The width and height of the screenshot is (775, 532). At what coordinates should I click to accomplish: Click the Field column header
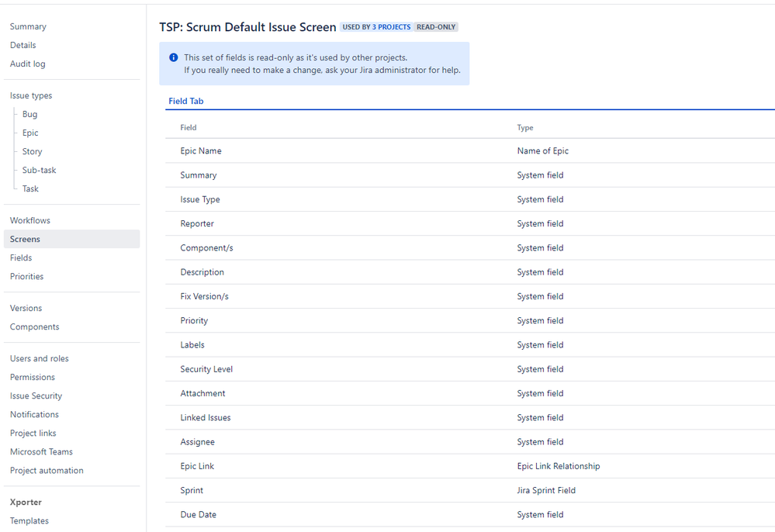point(189,127)
